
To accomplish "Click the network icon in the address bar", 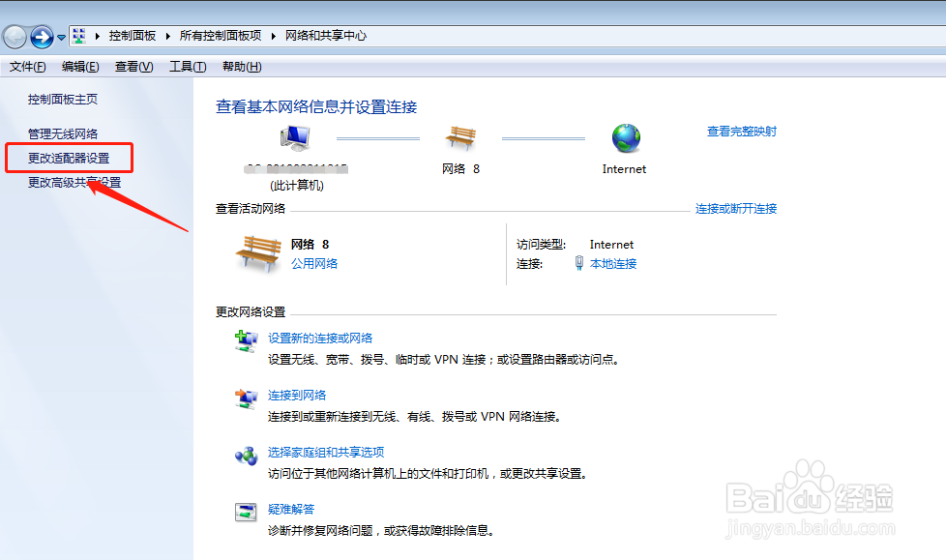I will pyautogui.click(x=78, y=35).
